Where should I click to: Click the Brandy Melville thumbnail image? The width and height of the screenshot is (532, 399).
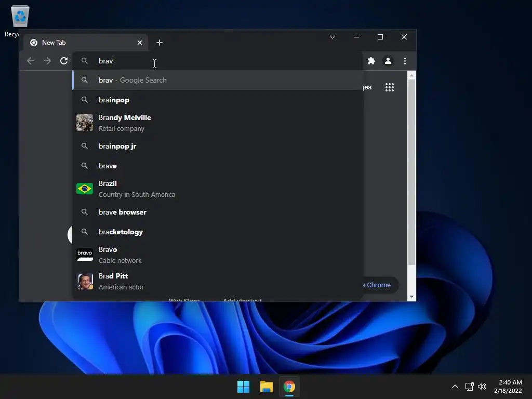[85, 123]
